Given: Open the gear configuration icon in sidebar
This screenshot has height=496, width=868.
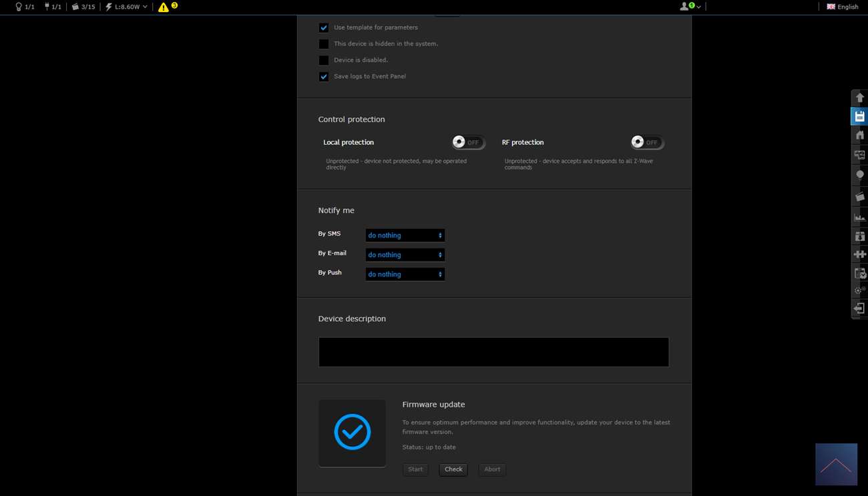Looking at the screenshot, I should (859, 290).
